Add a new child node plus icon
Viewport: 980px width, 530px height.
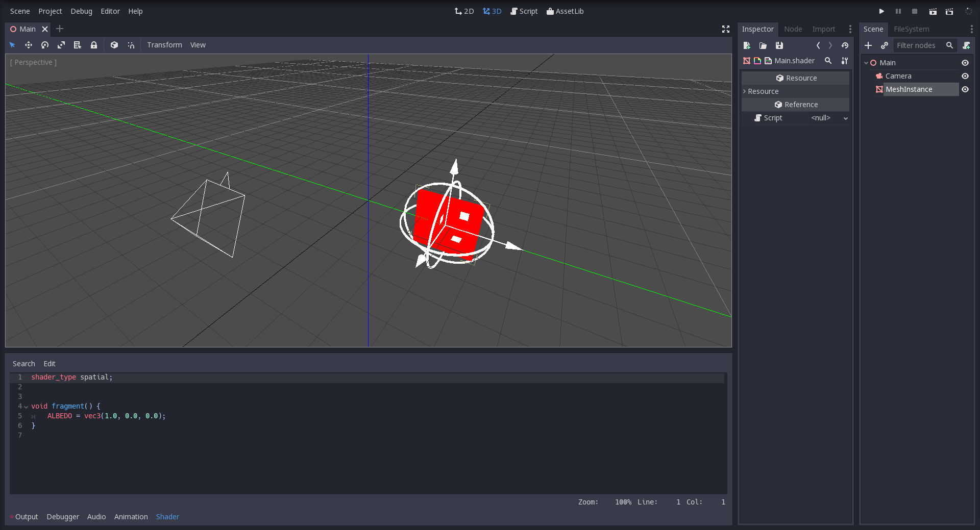click(x=868, y=45)
